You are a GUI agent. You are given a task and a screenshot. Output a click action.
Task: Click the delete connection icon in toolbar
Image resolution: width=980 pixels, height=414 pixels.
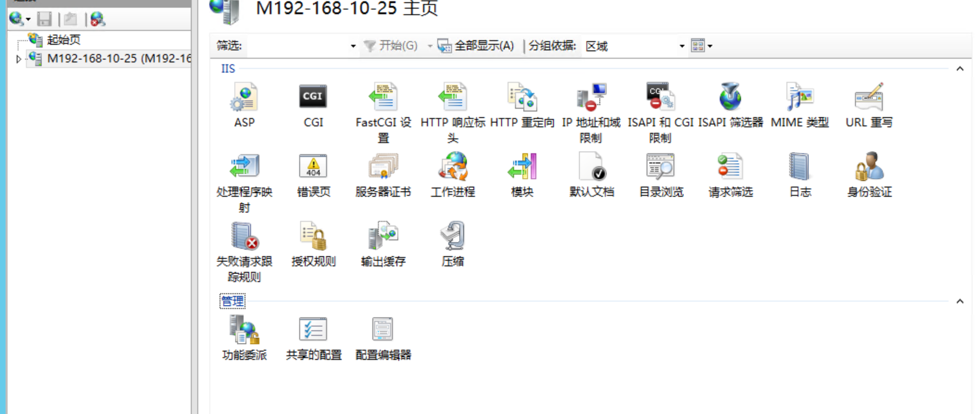[98, 19]
